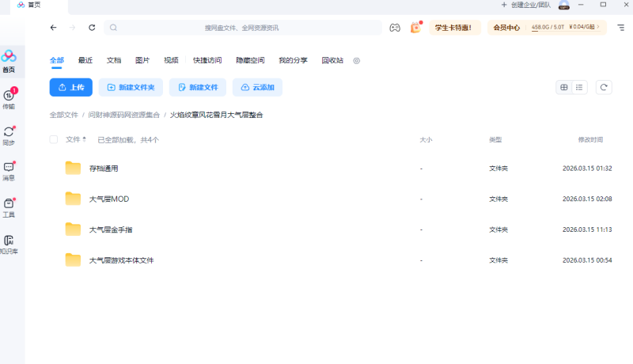This screenshot has height=364, width=633.
Task: Click the 存档通用 folder icon
Action: (73, 168)
